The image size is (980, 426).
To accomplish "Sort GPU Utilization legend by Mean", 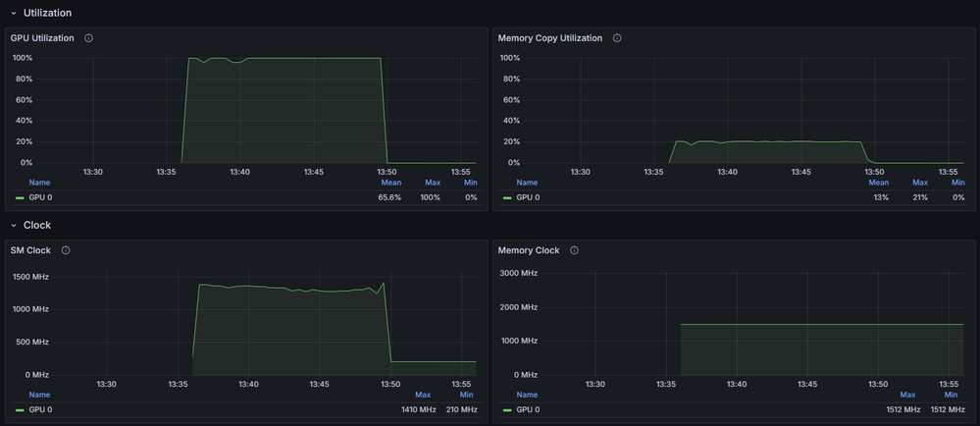I will point(391,183).
